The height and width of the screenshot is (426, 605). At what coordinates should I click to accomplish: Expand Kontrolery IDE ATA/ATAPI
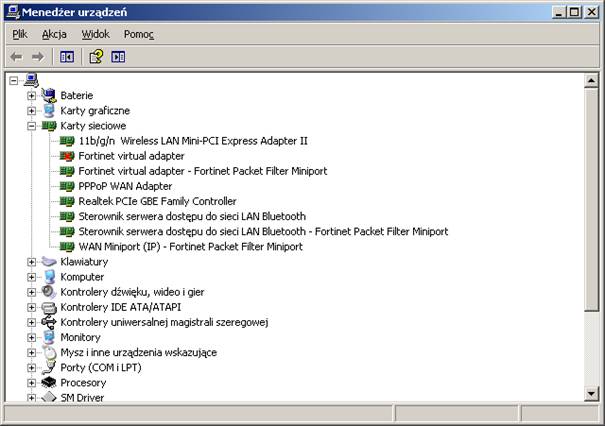(x=32, y=307)
